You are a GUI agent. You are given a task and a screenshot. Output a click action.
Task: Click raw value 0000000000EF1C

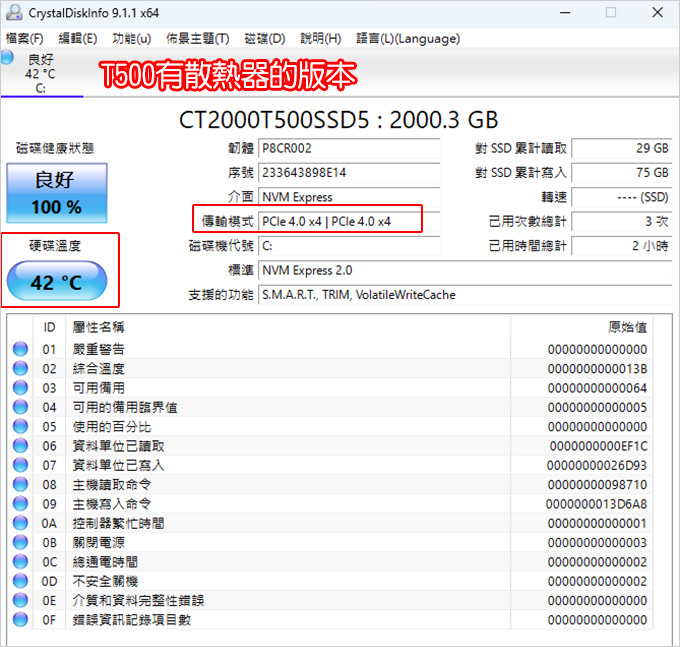pos(598,446)
